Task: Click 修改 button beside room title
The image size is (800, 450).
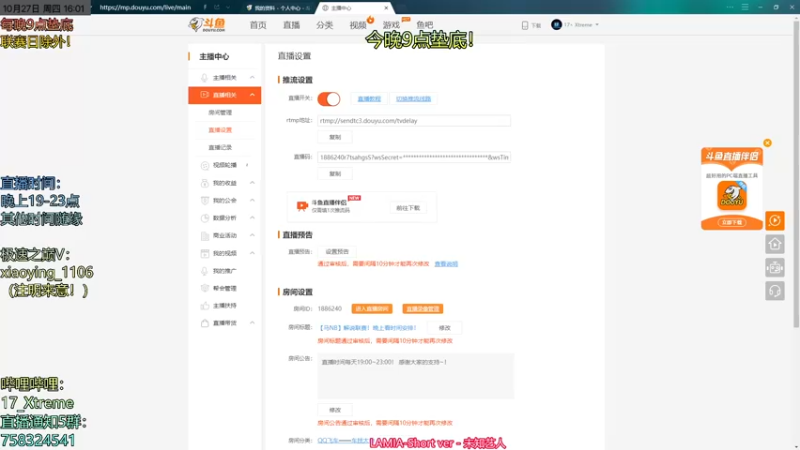Action: point(444,328)
